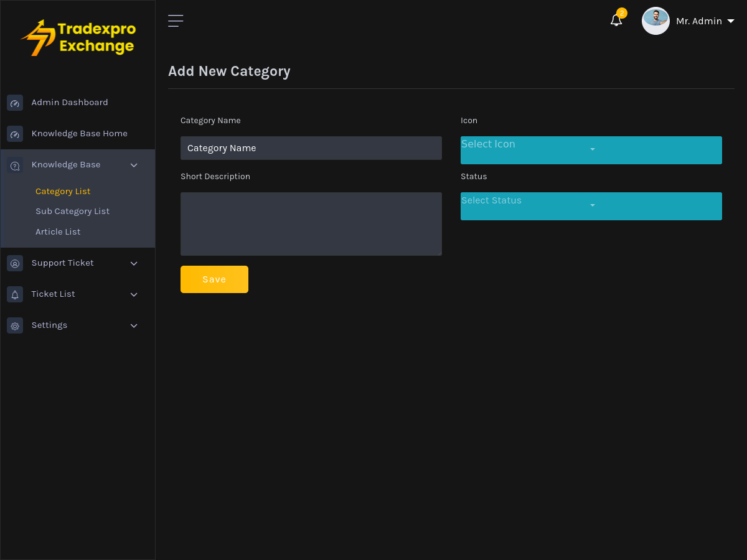Open the Select Status dropdown
Image resolution: width=747 pixels, height=560 pixels.
pyautogui.click(x=591, y=206)
